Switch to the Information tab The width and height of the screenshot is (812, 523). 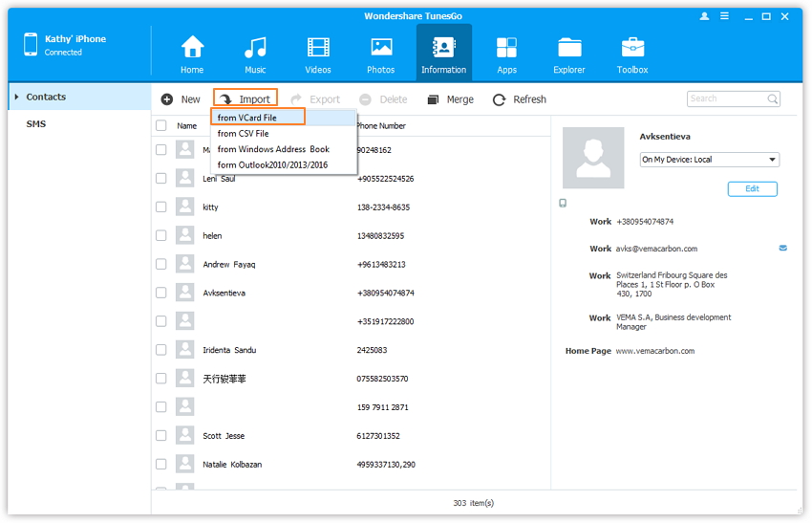coord(444,53)
